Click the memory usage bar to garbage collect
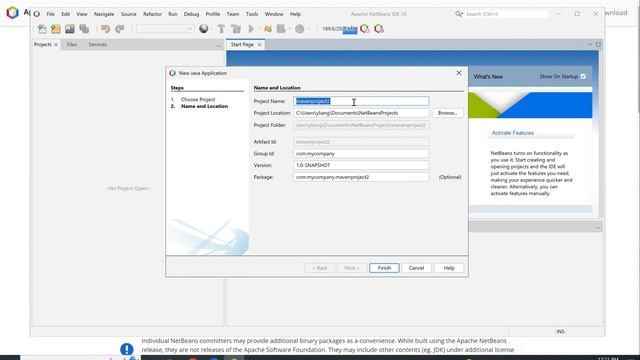 coord(340,29)
